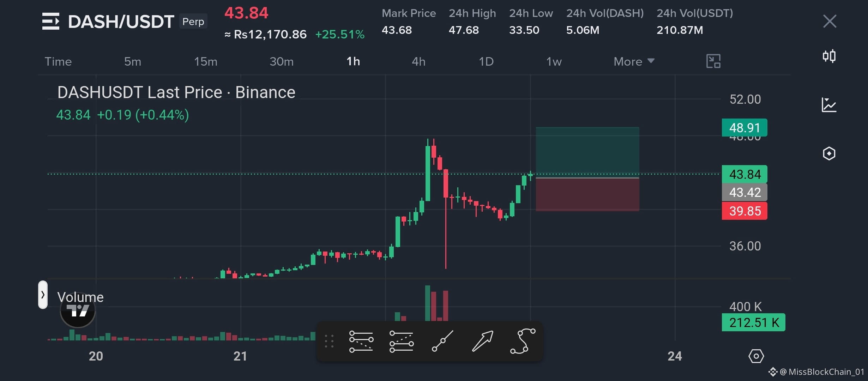Viewport: 868px width, 381px height.
Task: Click the DASHUSDT Last Price Binance title
Action: (176, 92)
